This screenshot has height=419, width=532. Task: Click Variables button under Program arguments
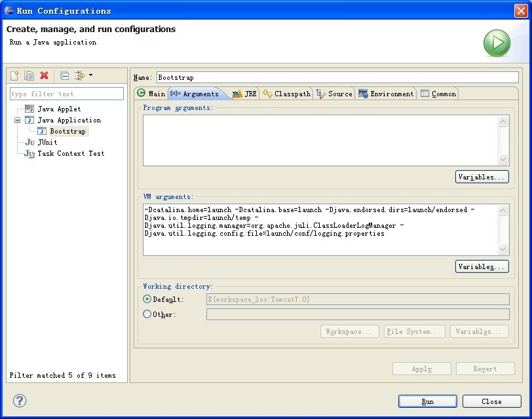[x=482, y=177]
